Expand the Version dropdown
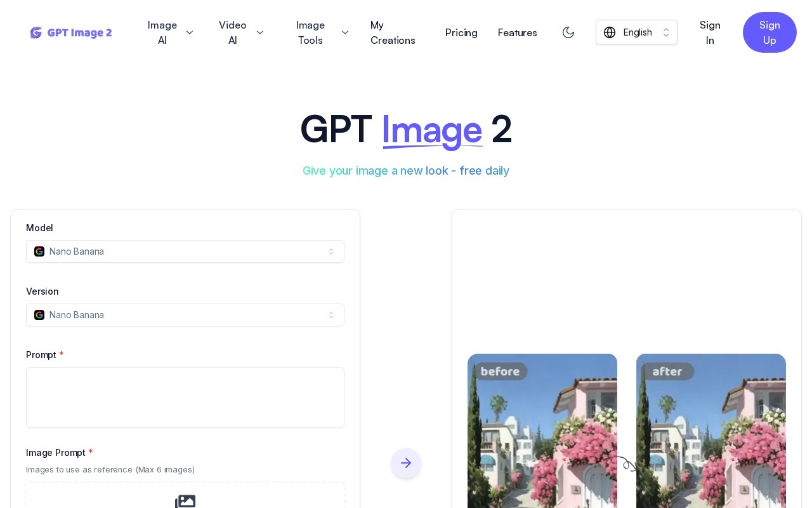This screenshot has width=812, height=508. (185, 315)
